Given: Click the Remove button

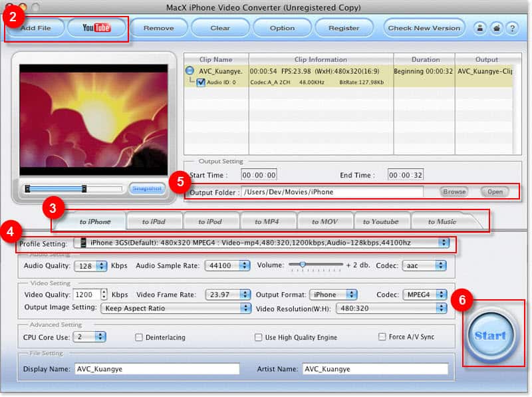Looking at the screenshot, I should pos(158,28).
